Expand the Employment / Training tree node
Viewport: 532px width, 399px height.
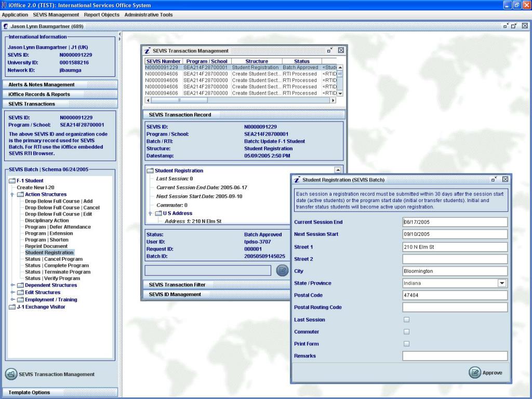pos(12,300)
